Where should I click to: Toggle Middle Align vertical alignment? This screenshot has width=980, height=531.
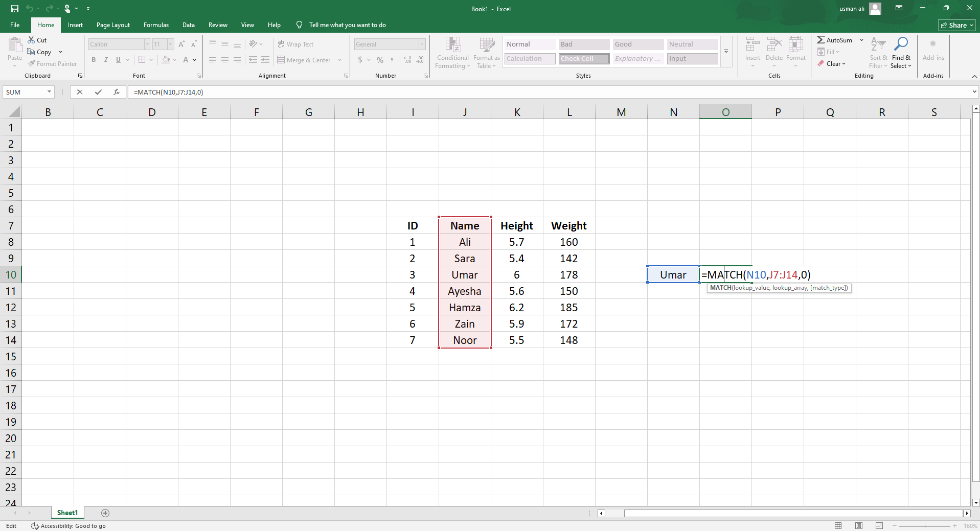(x=225, y=44)
